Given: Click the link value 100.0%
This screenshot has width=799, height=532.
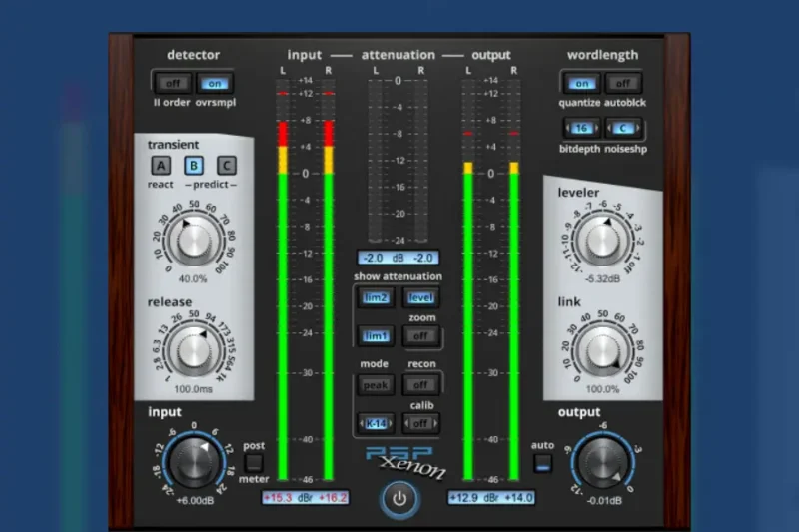Looking at the screenshot, I should (602, 389).
